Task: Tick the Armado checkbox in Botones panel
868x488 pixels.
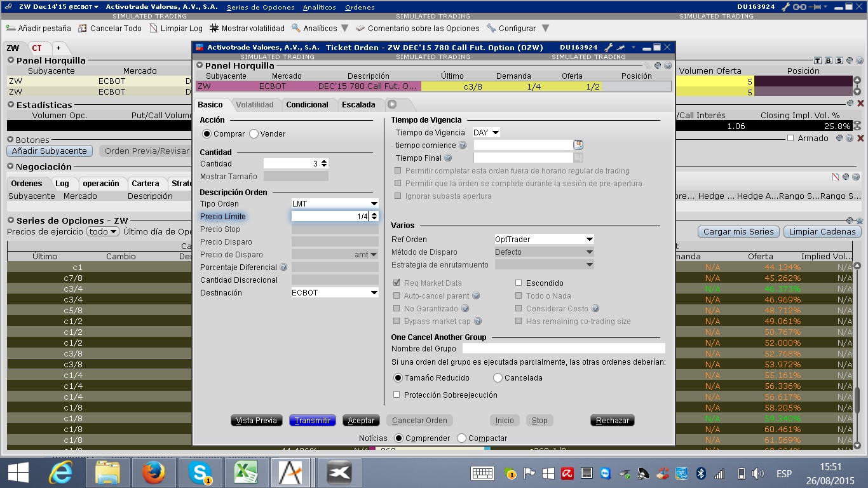Action: tap(790, 139)
